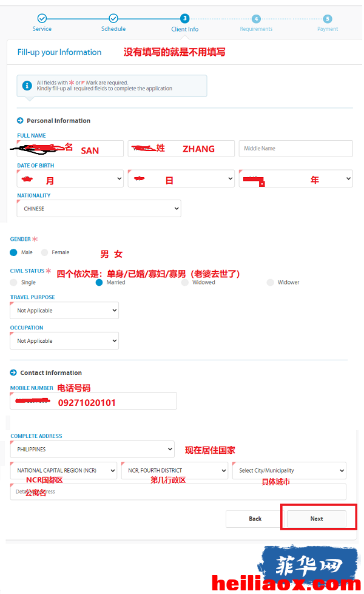Click the mobile number input field
The width and height of the screenshot is (364, 594).
point(93,401)
